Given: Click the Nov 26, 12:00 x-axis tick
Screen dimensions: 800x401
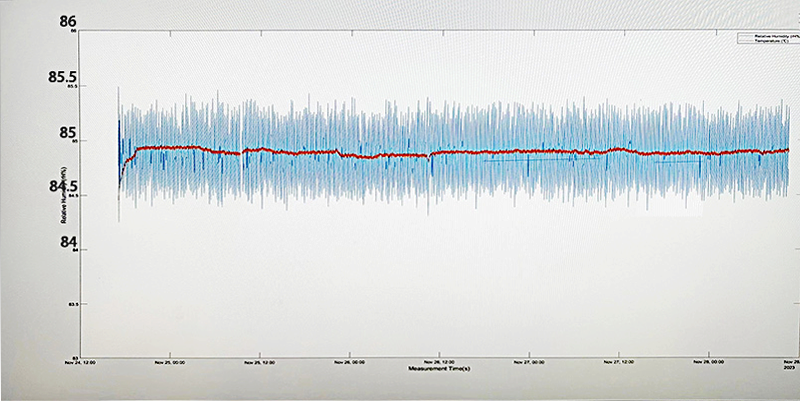Looking at the screenshot, I should 440,362.
